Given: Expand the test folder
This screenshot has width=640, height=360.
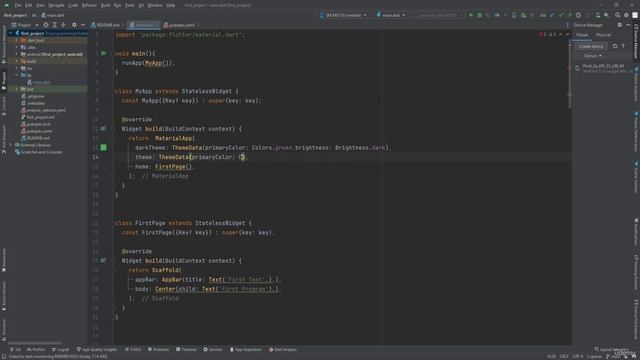Looking at the screenshot, I should click(x=17, y=89).
